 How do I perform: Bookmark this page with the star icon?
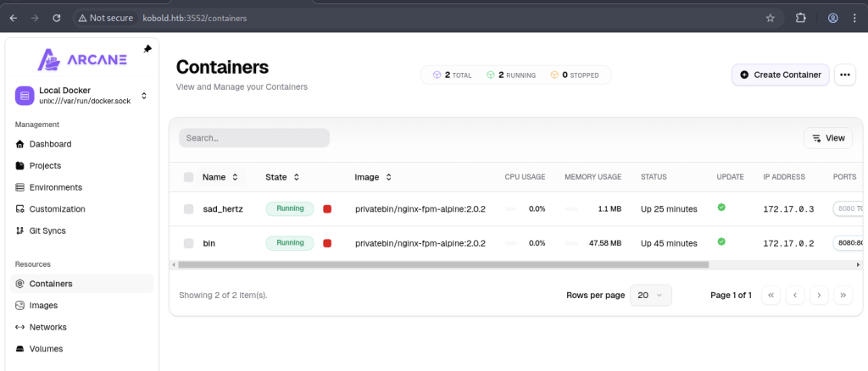click(770, 19)
